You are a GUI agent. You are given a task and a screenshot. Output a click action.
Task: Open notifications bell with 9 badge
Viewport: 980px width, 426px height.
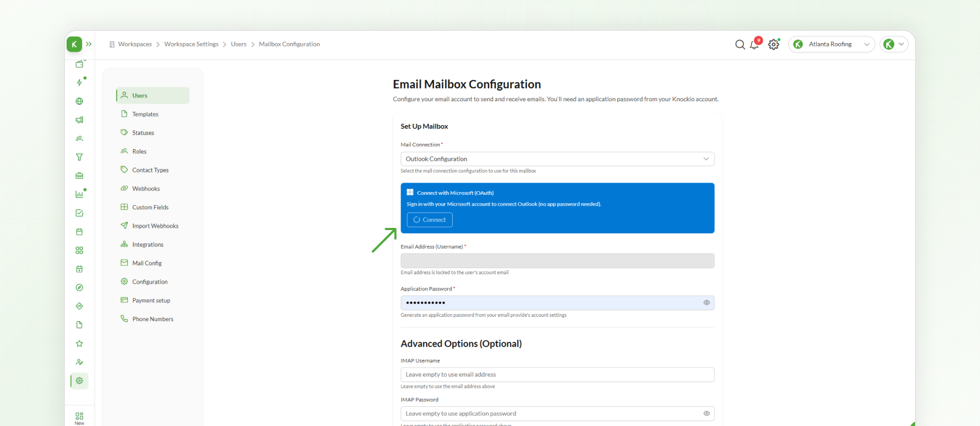click(x=755, y=44)
